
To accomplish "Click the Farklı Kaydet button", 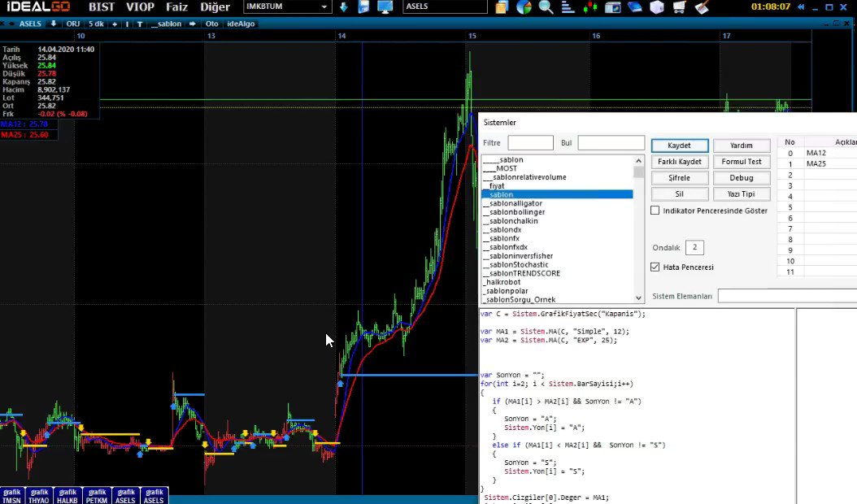I will [x=680, y=162].
